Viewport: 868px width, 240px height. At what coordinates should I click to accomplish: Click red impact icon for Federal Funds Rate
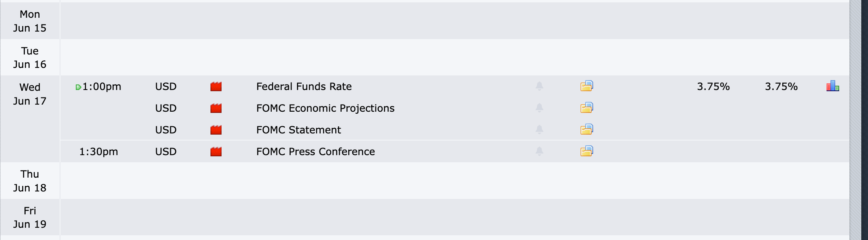[x=216, y=86]
